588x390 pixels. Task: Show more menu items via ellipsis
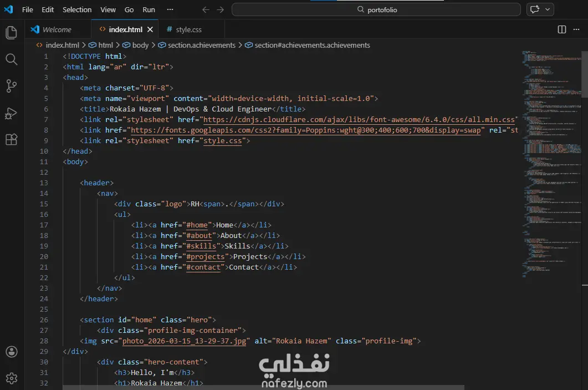170,10
